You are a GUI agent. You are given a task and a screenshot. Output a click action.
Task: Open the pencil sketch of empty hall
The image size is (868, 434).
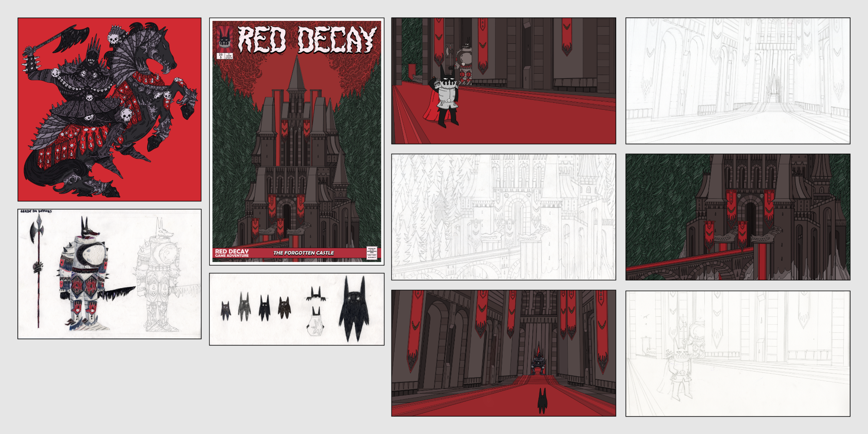[x=737, y=81]
